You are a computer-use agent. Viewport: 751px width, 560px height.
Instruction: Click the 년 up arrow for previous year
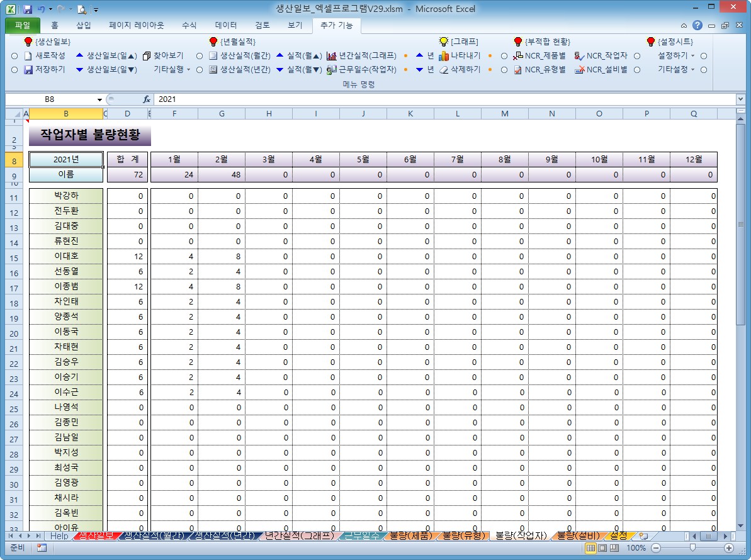tap(419, 55)
